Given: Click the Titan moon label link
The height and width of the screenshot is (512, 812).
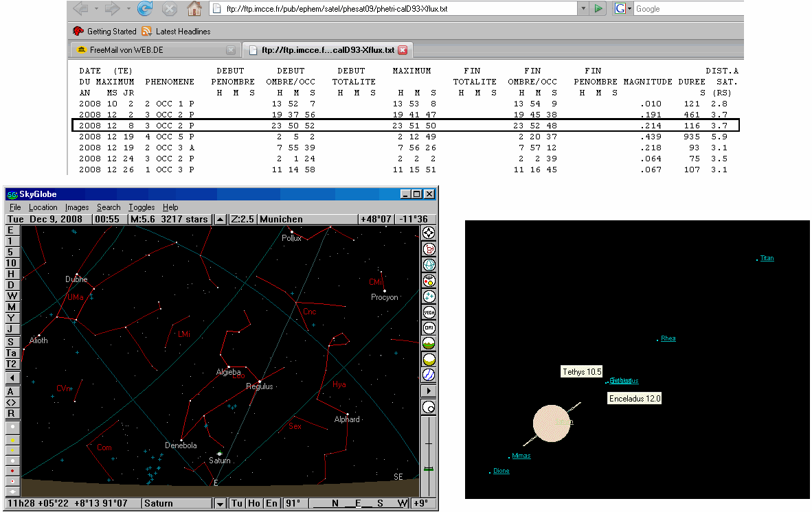Looking at the screenshot, I should [767, 259].
